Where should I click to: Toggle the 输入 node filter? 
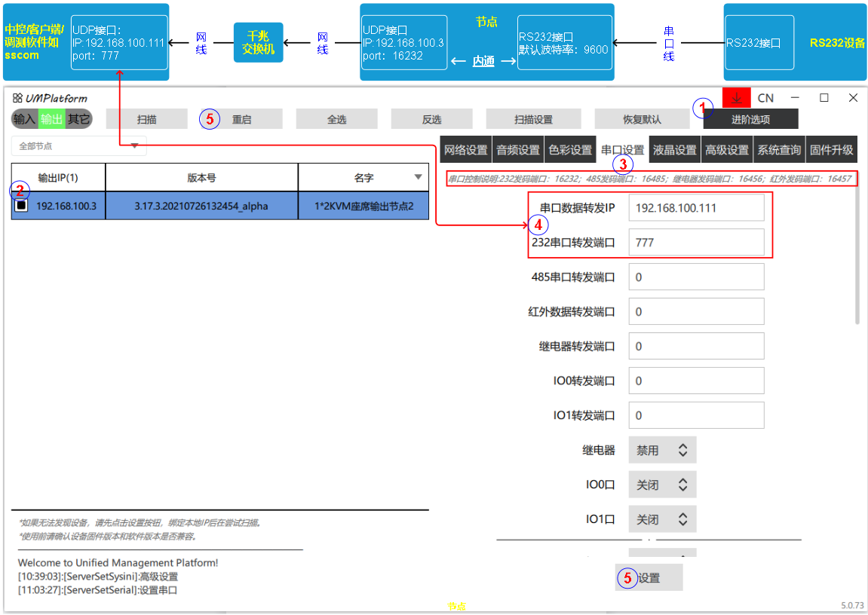(x=24, y=119)
